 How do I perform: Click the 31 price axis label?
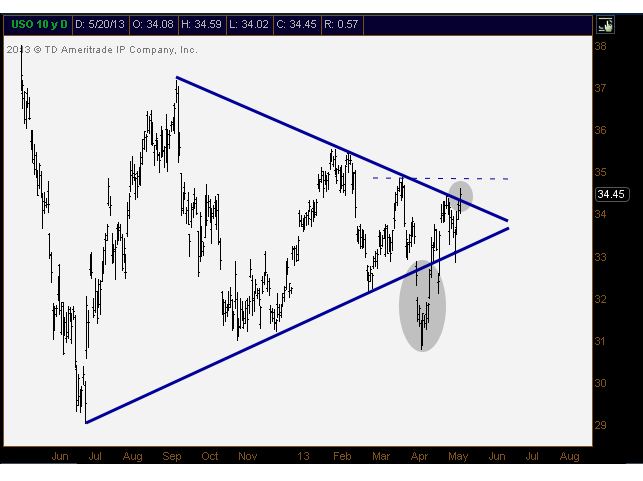pyautogui.click(x=600, y=341)
